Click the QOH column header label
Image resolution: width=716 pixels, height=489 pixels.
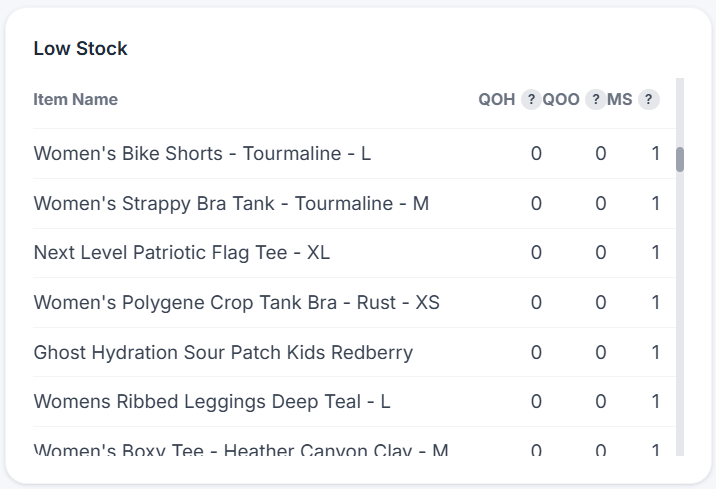click(496, 99)
